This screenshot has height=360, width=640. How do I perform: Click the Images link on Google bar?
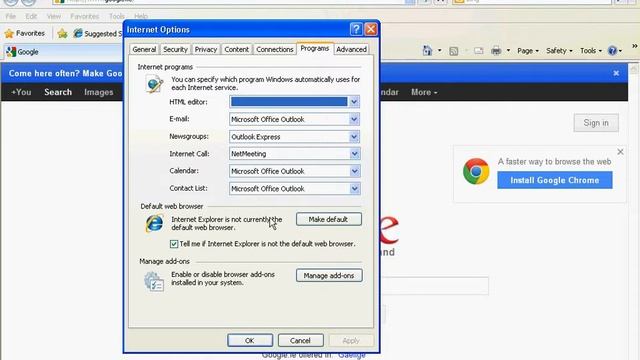(99, 92)
